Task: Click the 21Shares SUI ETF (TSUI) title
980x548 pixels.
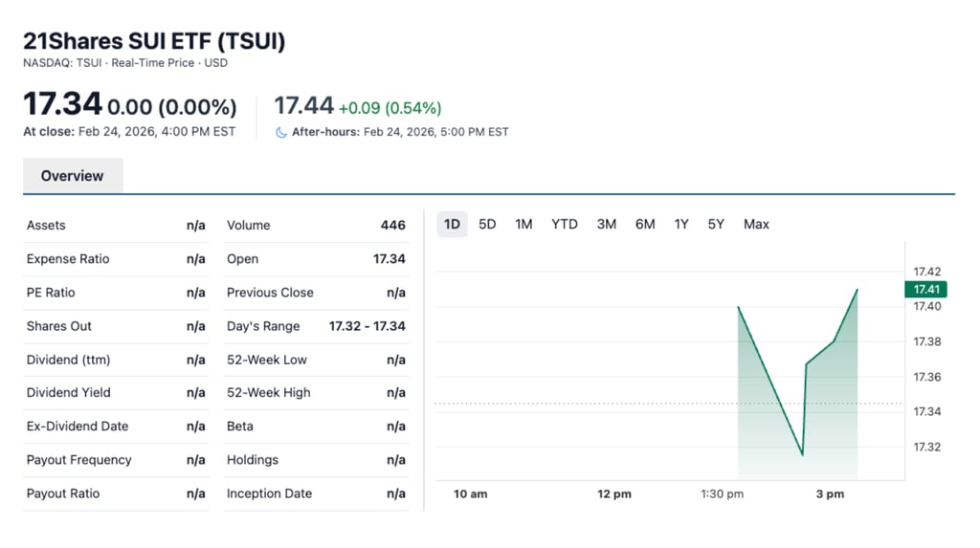Action: click(154, 41)
